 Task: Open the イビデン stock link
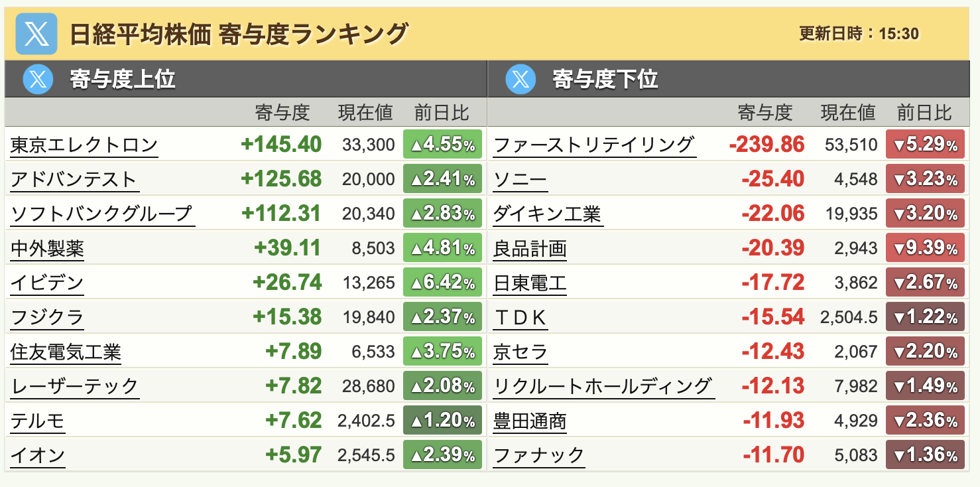point(47,283)
